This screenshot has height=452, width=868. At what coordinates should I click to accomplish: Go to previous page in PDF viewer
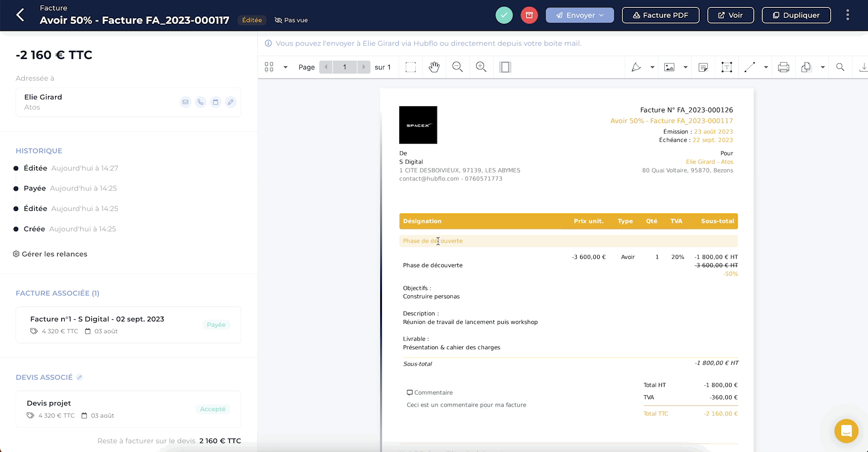click(326, 67)
